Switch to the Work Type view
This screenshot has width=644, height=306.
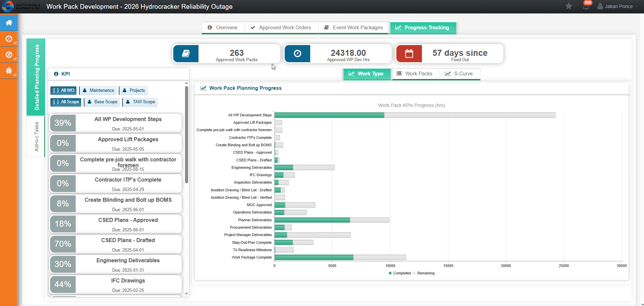(367, 74)
